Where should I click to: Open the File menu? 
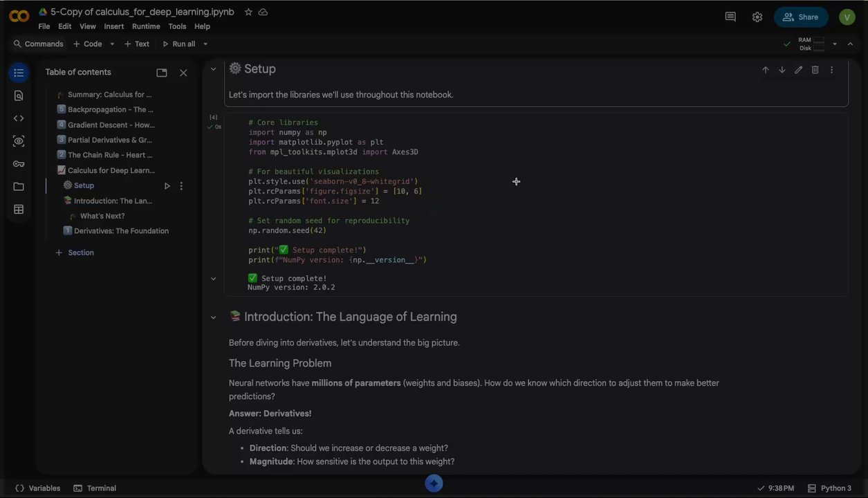coord(44,26)
